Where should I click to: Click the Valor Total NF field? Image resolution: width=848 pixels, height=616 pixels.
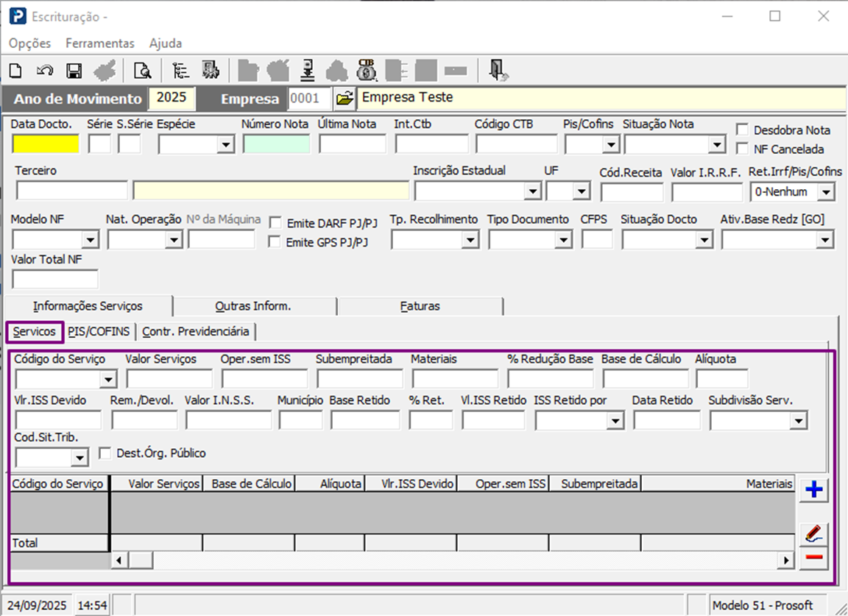tap(55, 280)
